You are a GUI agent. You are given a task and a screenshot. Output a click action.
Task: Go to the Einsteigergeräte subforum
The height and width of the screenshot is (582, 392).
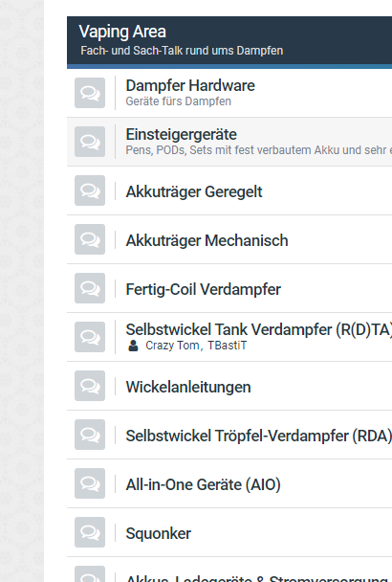coord(181,134)
